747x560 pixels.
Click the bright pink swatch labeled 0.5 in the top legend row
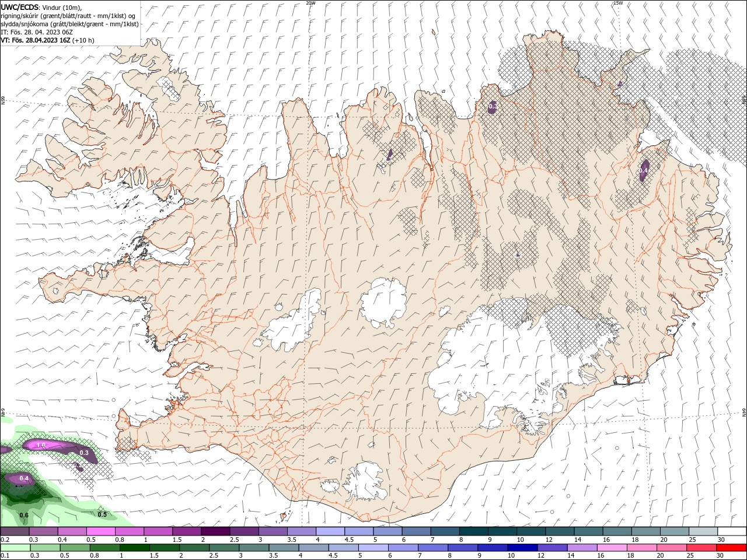click(100, 531)
